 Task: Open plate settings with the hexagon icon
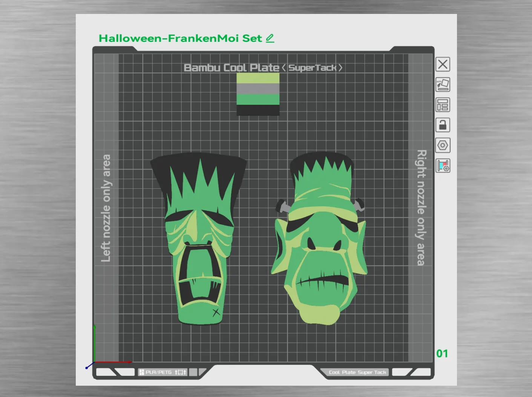[x=443, y=145]
